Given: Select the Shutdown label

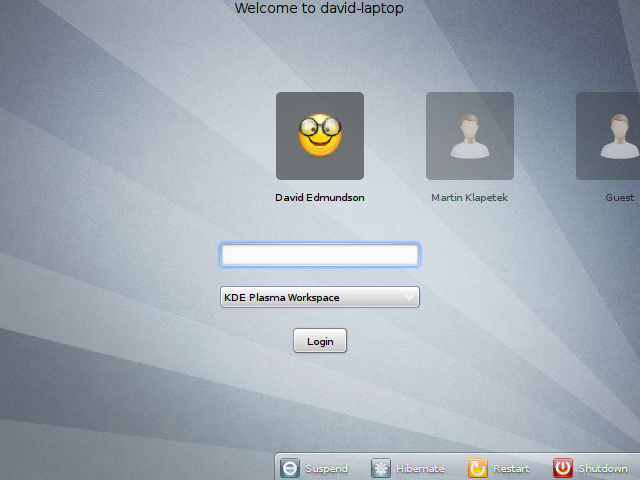Looking at the screenshot, I should 603,469.
